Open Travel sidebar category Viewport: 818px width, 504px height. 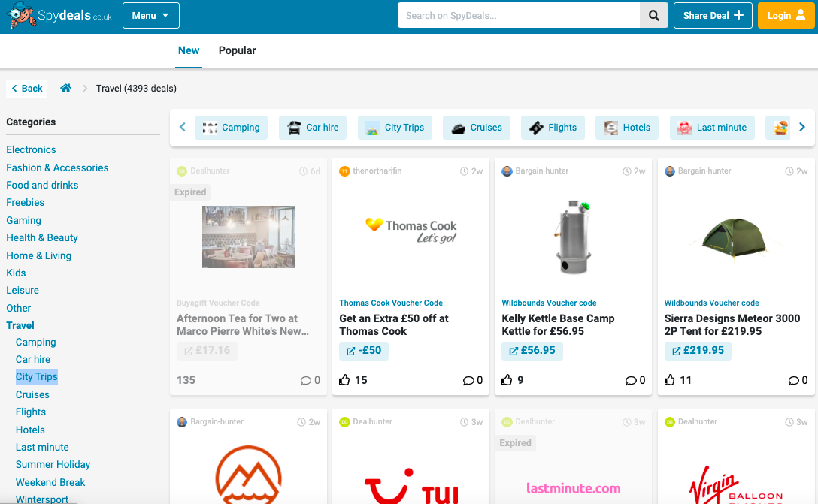click(x=20, y=326)
